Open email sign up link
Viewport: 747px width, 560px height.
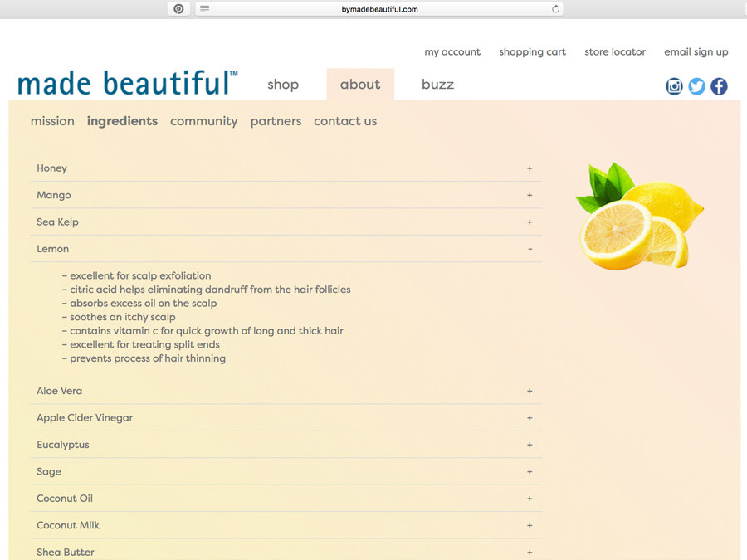696,52
